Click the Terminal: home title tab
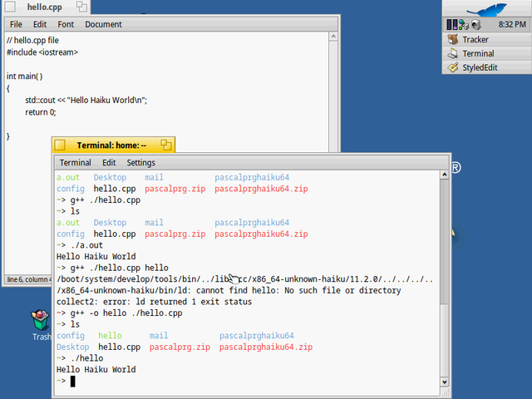 (113, 145)
